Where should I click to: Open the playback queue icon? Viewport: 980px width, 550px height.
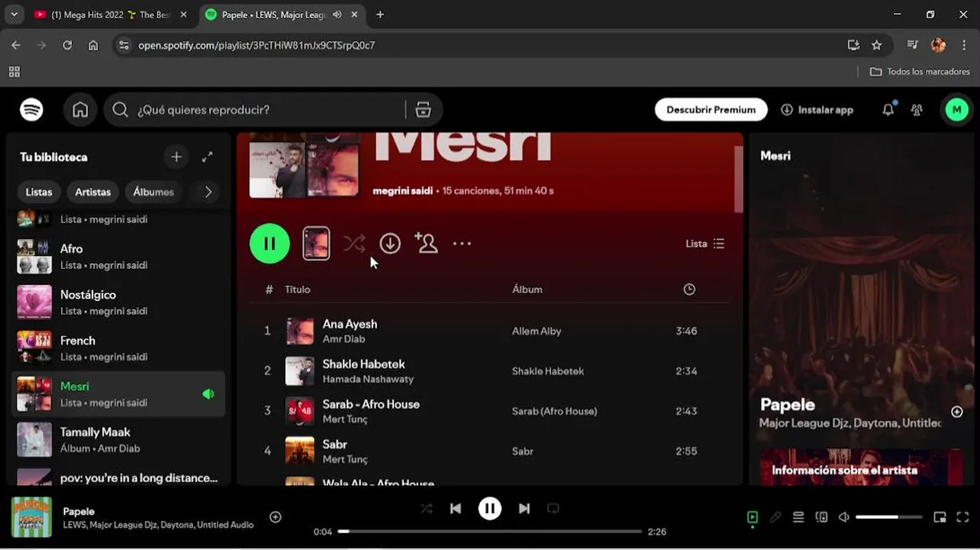[x=798, y=517]
